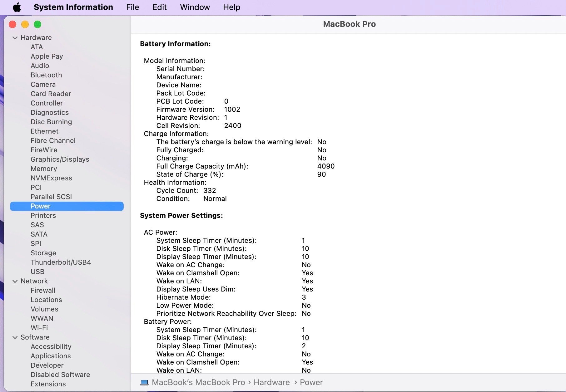The width and height of the screenshot is (566, 392).
Task: Open the Window menu
Action: click(195, 7)
